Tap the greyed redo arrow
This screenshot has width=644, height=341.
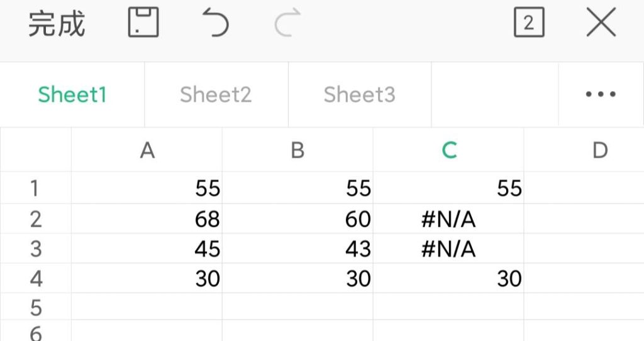pyautogui.click(x=288, y=24)
